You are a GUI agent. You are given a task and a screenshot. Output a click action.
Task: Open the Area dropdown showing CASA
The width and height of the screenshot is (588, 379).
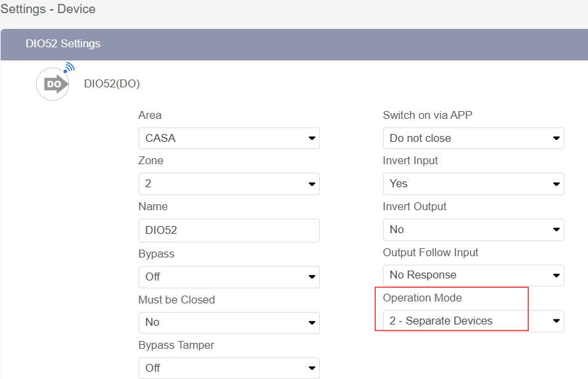(229, 138)
